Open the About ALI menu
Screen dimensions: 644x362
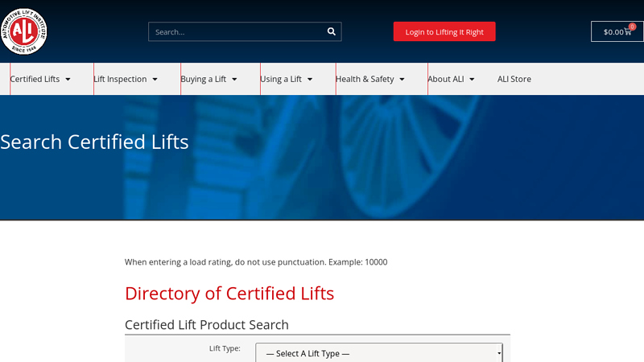click(446, 79)
